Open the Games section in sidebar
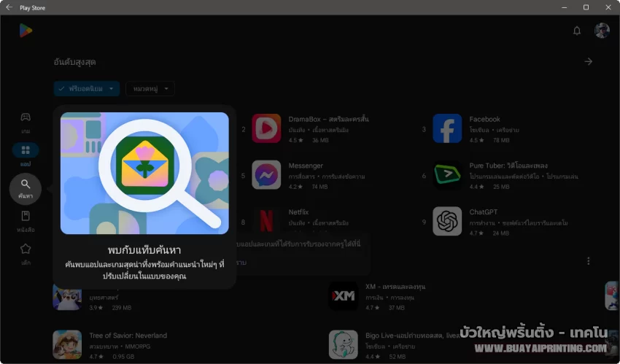The height and width of the screenshot is (364, 620). 26,120
